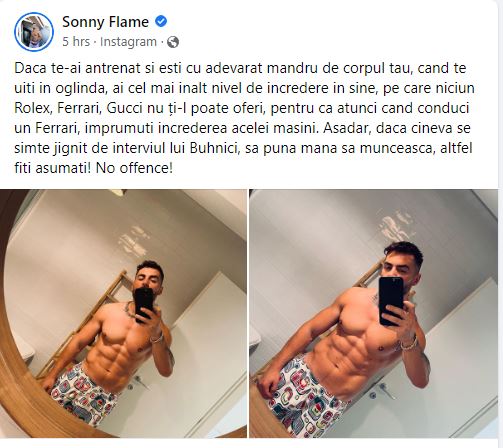
Task: Click the phone in the left photo
Action: point(143,305)
